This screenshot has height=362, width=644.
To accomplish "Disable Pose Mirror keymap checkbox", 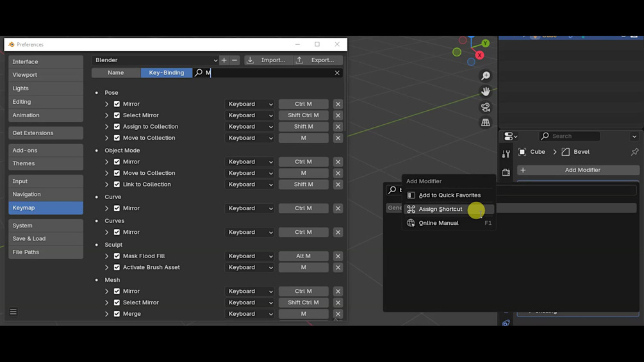I will tap(117, 104).
